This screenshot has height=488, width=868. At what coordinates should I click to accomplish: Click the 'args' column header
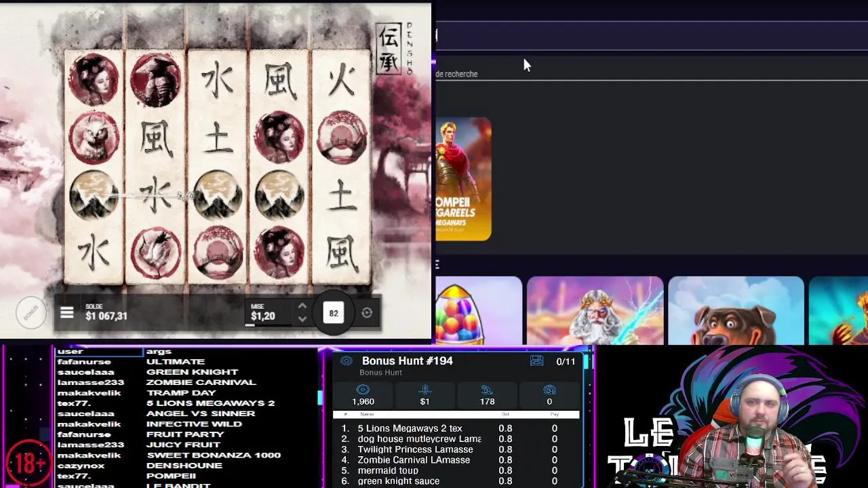pos(159,352)
